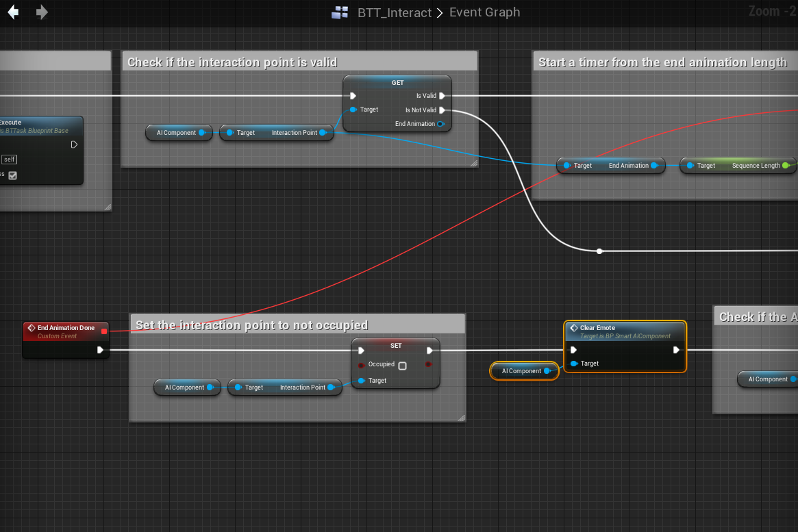Select the AI Component node connected to Clear Emote

[521, 371]
